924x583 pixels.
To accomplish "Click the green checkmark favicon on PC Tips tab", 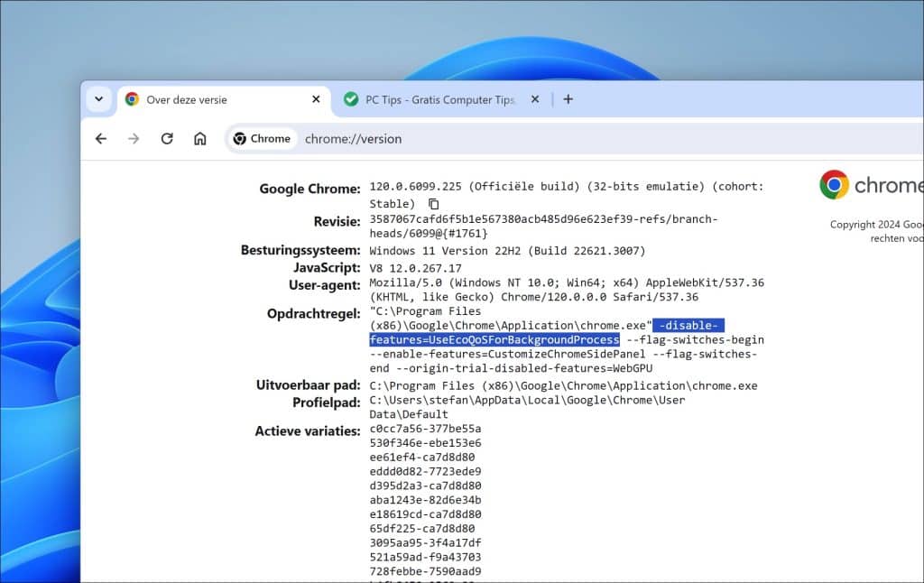I will click(x=351, y=99).
